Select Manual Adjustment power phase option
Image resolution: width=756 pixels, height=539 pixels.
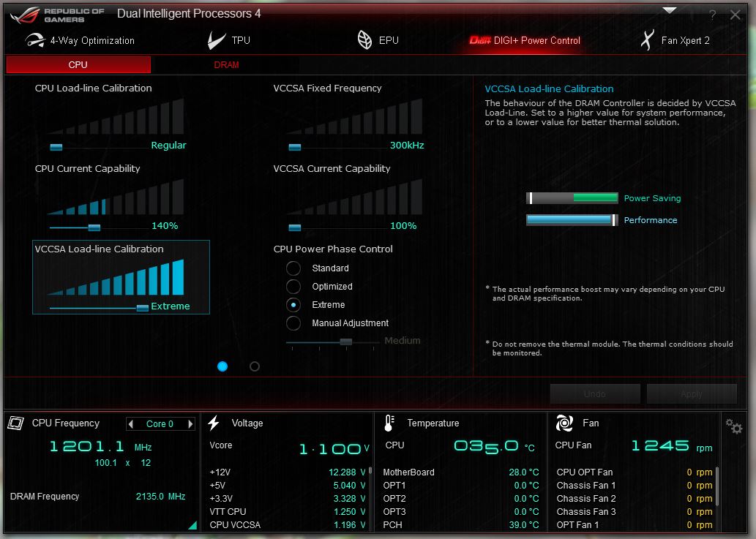293,323
